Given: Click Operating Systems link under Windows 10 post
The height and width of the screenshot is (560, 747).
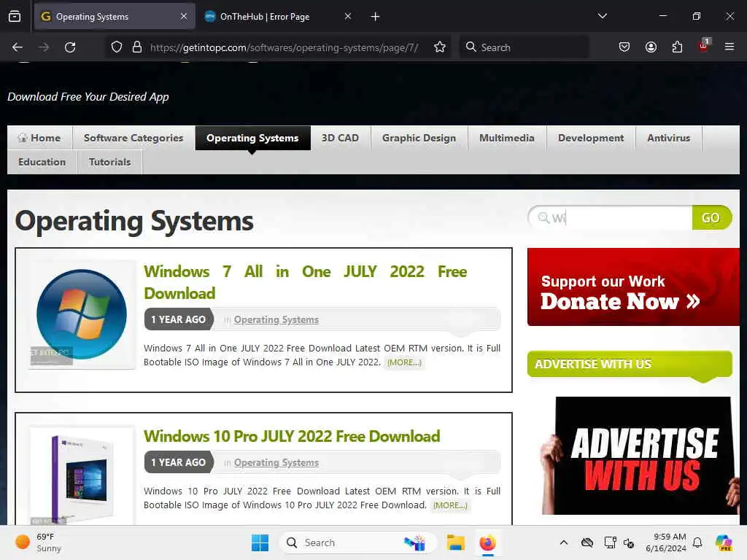Looking at the screenshot, I should (x=276, y=462).
